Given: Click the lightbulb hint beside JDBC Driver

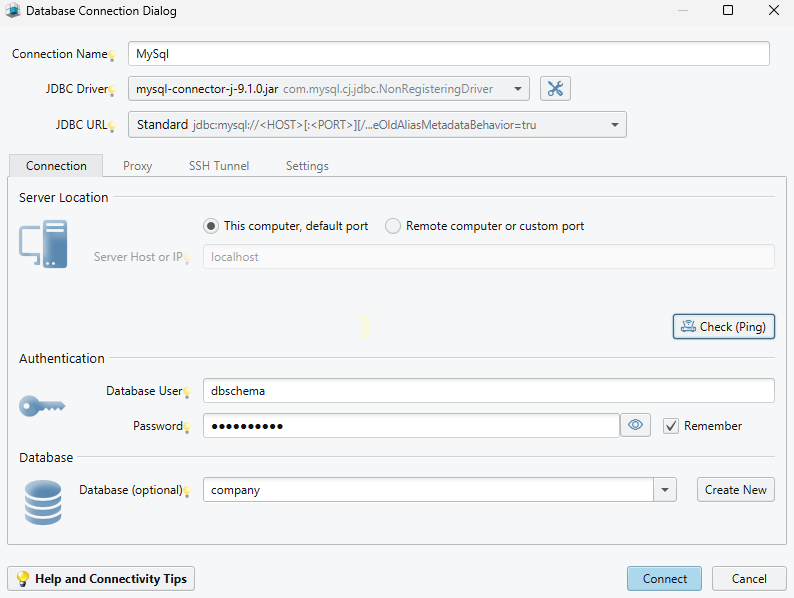Looking at the screenshot, I should pyautogui.click(x=113, y=91).
